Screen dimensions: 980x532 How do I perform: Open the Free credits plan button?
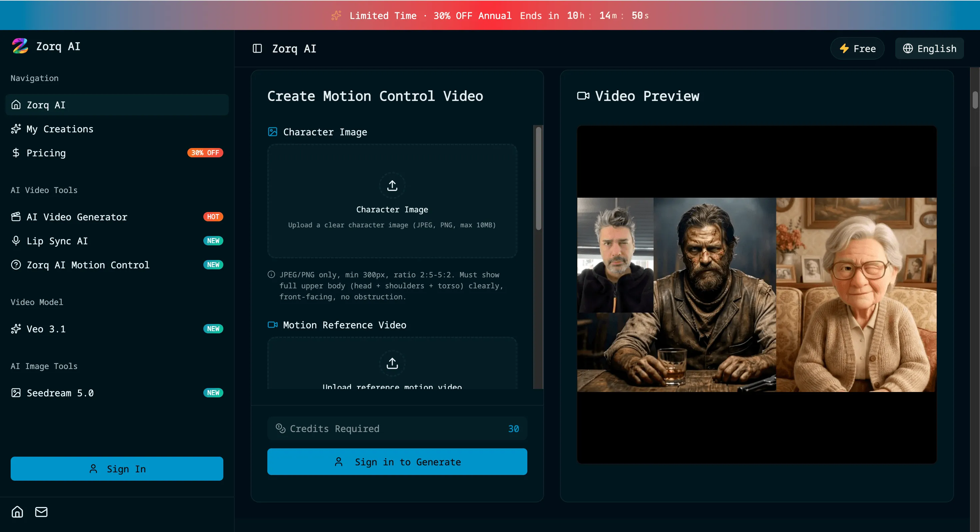(857, 49)
